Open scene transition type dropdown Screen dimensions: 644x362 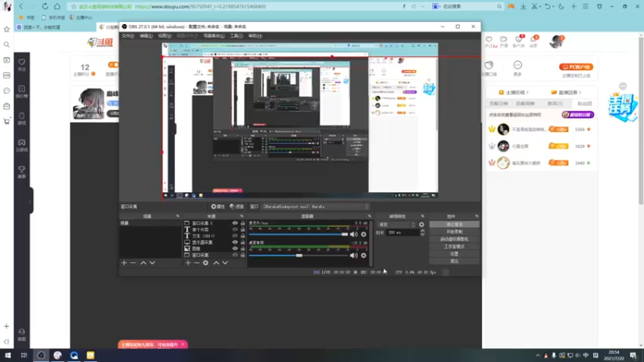pos(397,224)
